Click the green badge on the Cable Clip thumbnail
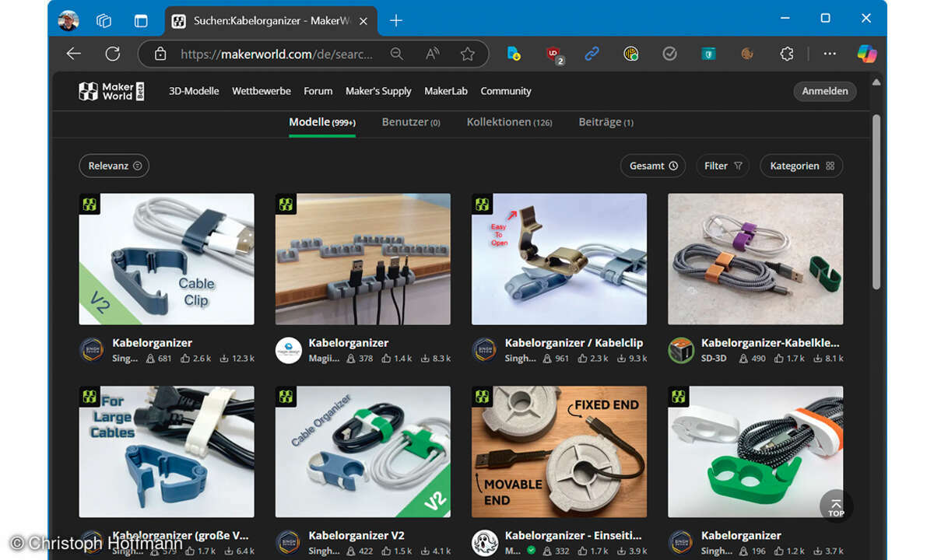934x560 pixels. (90, 205)
